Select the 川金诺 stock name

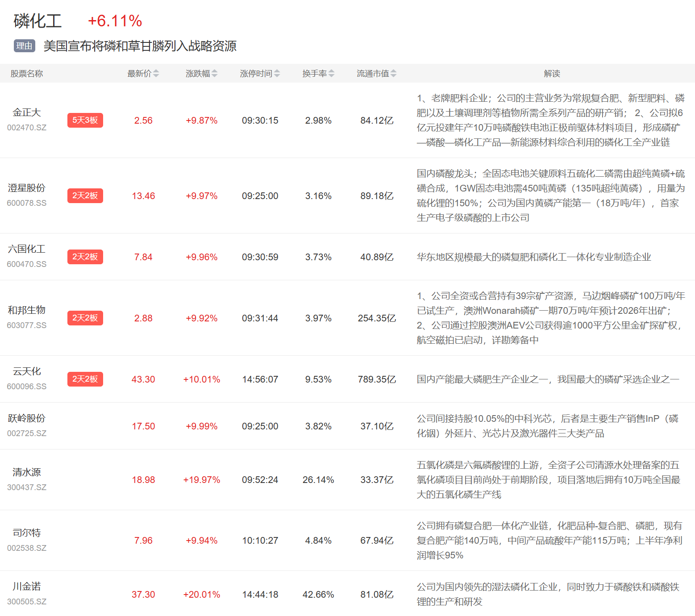tap(27, 587)
